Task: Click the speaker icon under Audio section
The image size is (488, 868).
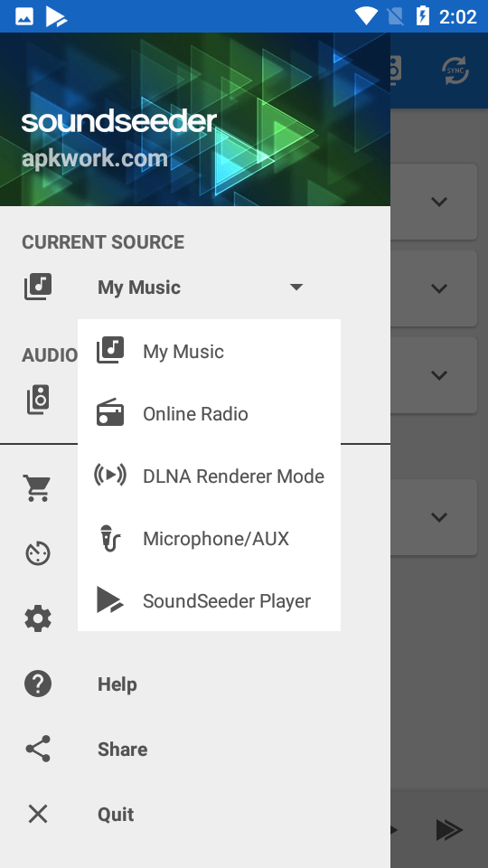Action: click(x=38, y=400)
